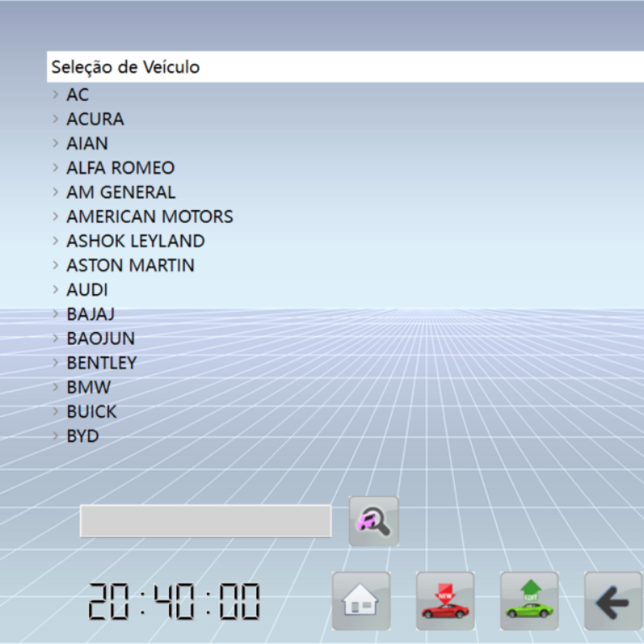The width and height of the screenshot is (644, 644).
Task: Click the 20:40:00 digital clock
Action: click(174, 601)
